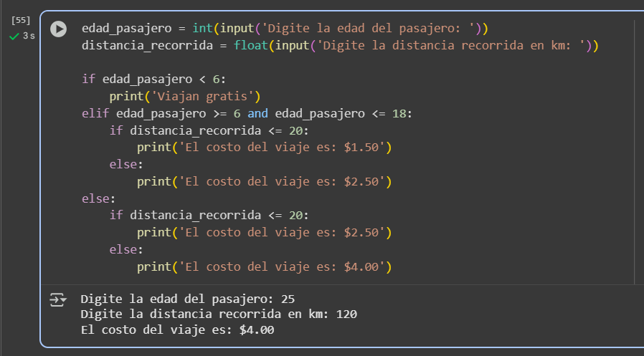Click the '3 s' execution time text
This screenshot has height=356, width=644.
click(x=29, y=36)
